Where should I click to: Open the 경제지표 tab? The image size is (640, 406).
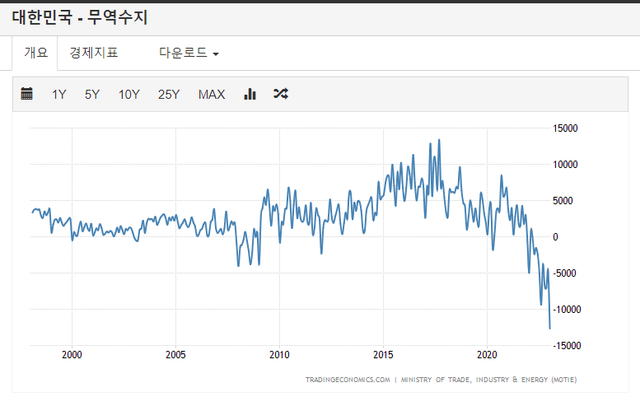(x=93, y=53)
